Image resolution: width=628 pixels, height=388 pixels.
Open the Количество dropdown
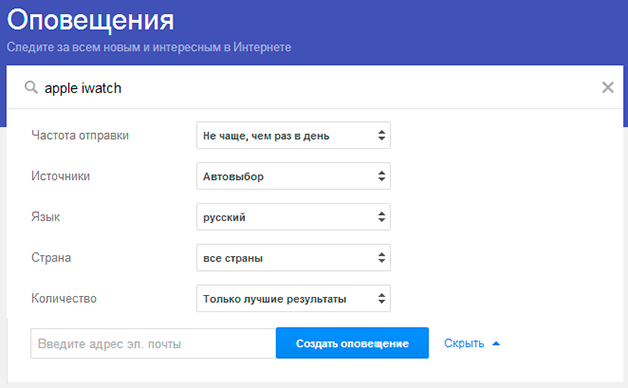tap(293, 299)
